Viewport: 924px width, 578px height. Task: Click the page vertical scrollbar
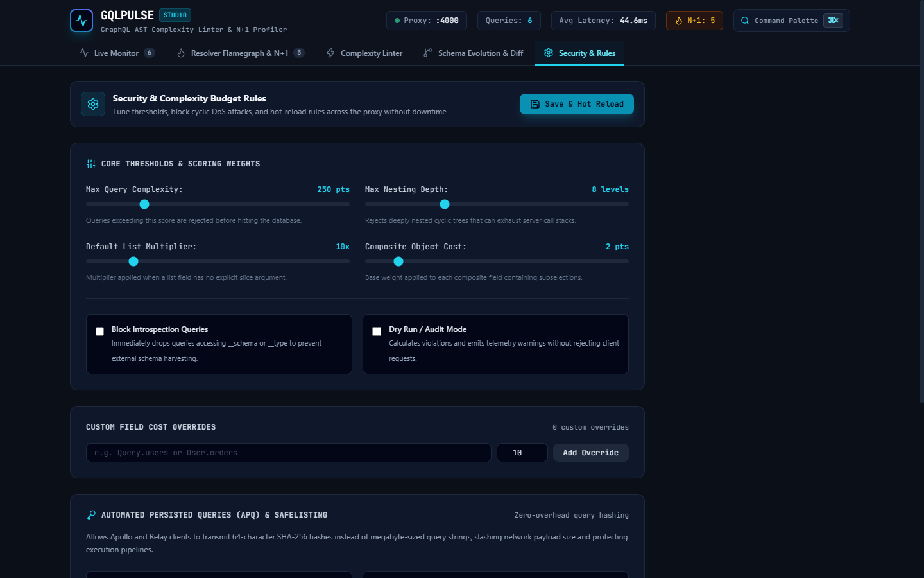point(921,202)
